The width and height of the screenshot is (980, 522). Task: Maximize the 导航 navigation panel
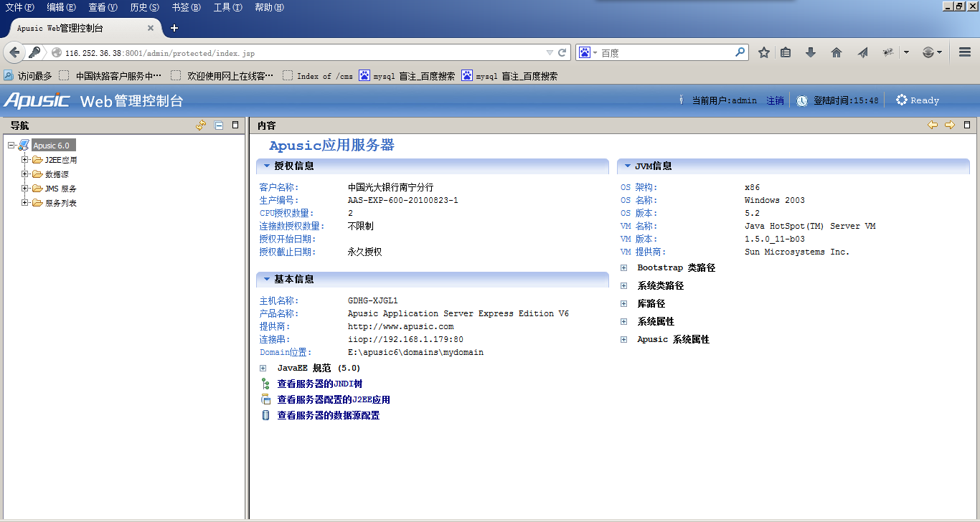235,125
